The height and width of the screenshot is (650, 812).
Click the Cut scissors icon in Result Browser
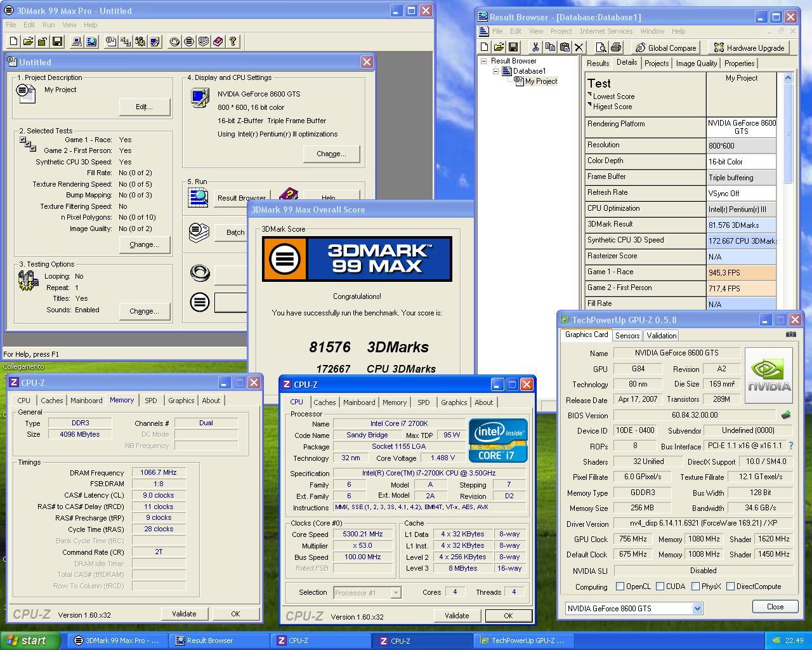(x=535, y=47)
